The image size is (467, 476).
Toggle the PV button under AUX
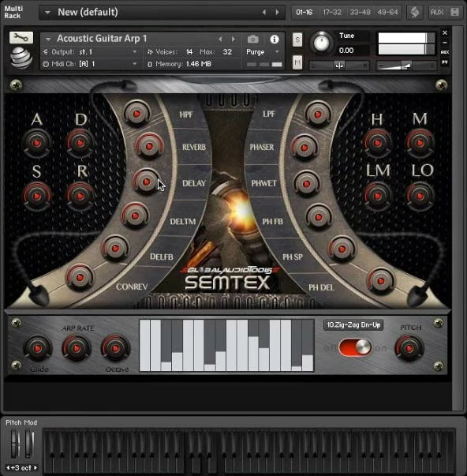tap(445, 62)
